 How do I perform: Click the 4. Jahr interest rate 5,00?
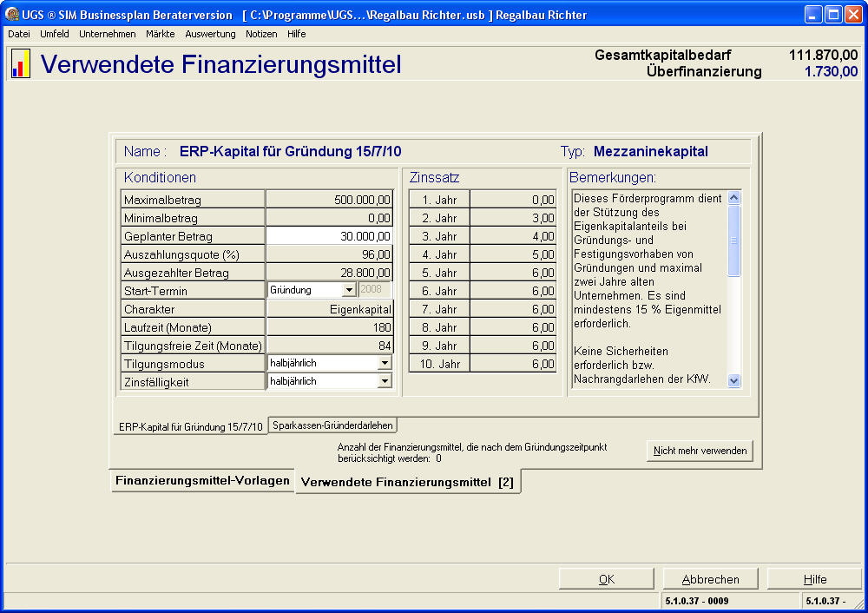(x=513, y=254)
